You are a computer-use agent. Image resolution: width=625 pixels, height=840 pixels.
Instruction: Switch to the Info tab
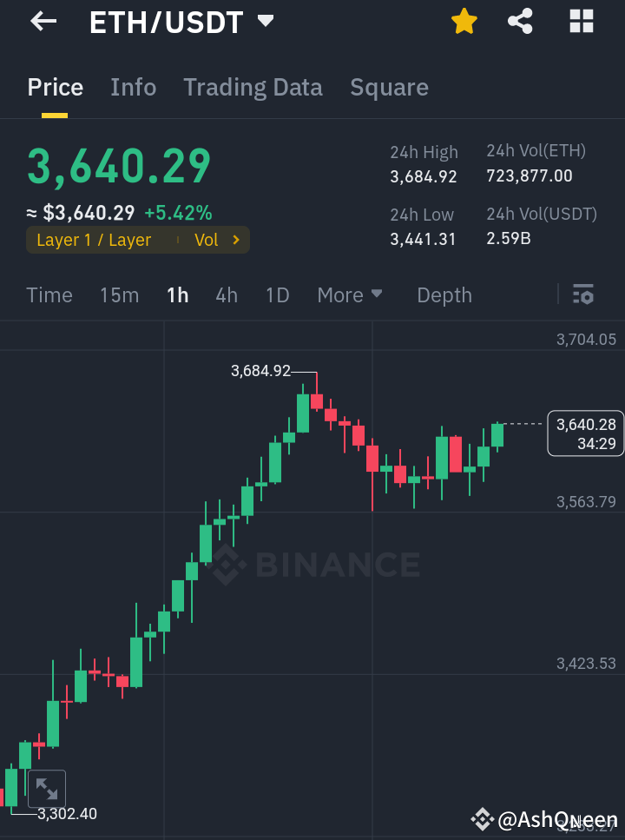133,87
